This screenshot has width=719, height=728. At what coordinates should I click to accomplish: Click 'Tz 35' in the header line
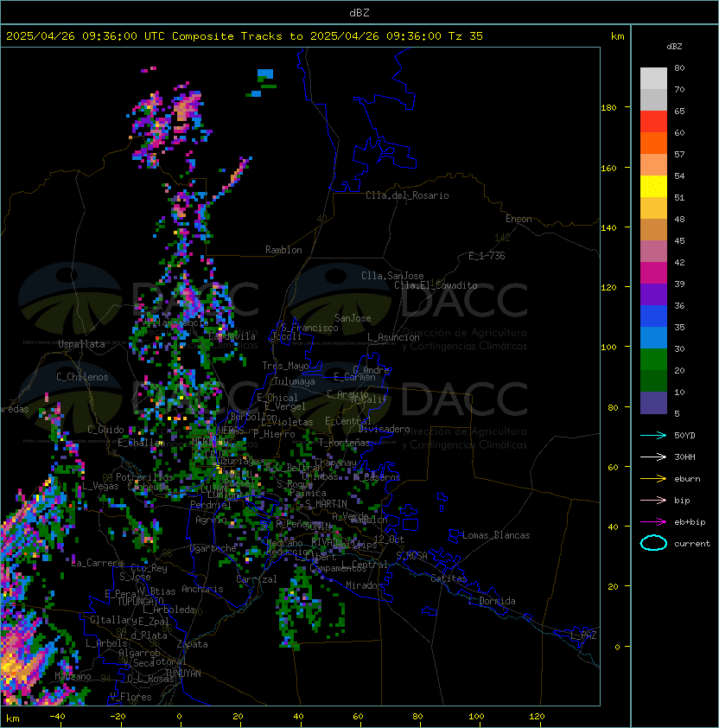(x=466, y=36)
